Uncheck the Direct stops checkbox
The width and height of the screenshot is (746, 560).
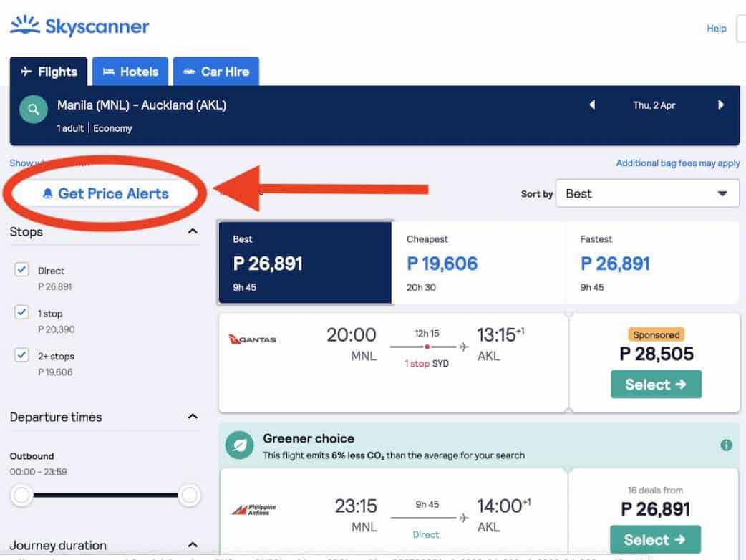click(22, 270)
